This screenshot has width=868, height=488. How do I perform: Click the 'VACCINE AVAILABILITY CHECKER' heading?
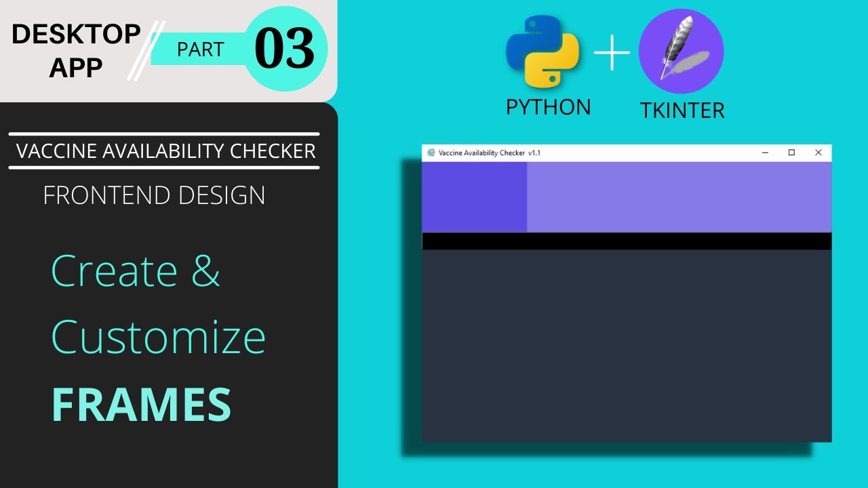coord(166,151)
